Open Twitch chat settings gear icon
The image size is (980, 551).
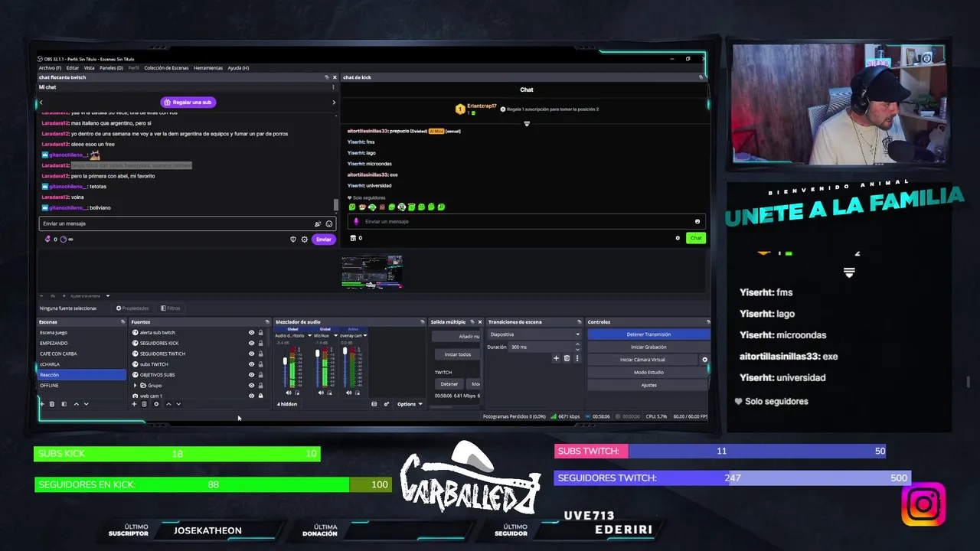[304, 240]
